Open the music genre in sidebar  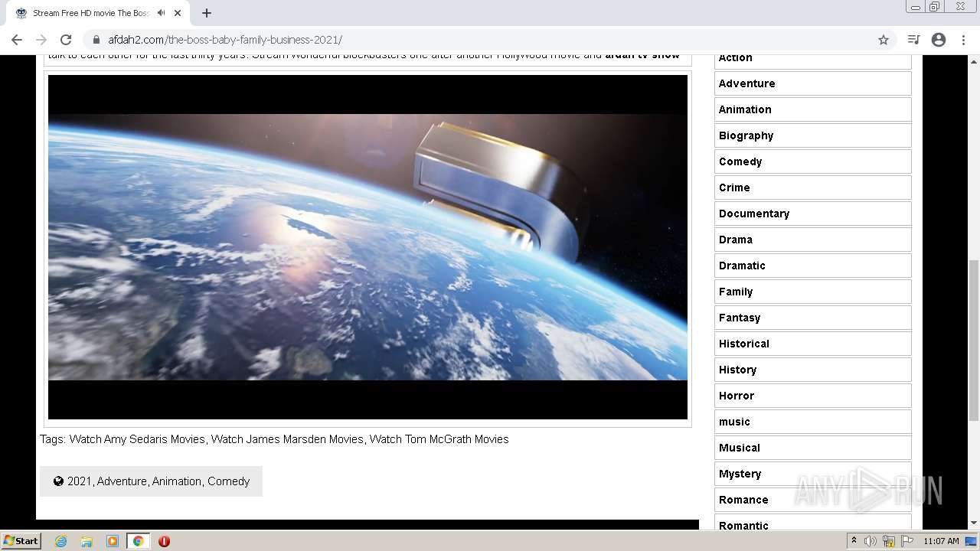tap(812, 422)
